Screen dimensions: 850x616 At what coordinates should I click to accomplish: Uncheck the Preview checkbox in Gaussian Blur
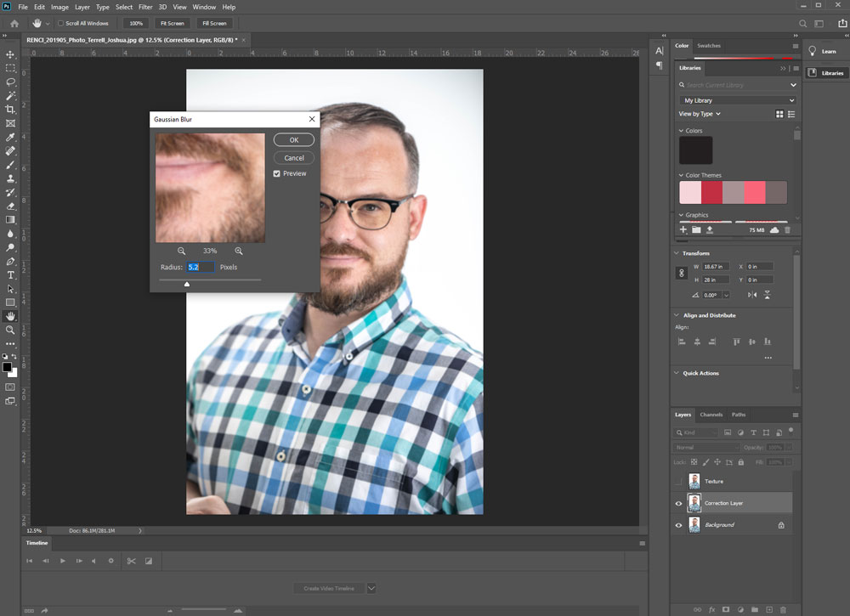coord(277,173)
